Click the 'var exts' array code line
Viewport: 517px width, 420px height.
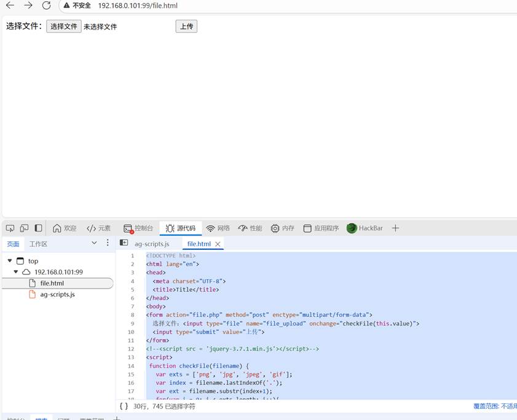pyautogui.click(x=224, y=375)
